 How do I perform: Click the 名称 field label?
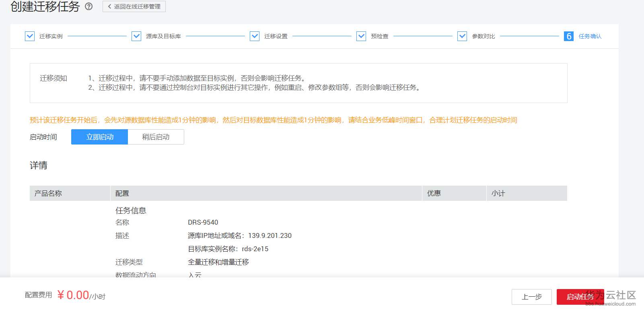pos(122,223)
